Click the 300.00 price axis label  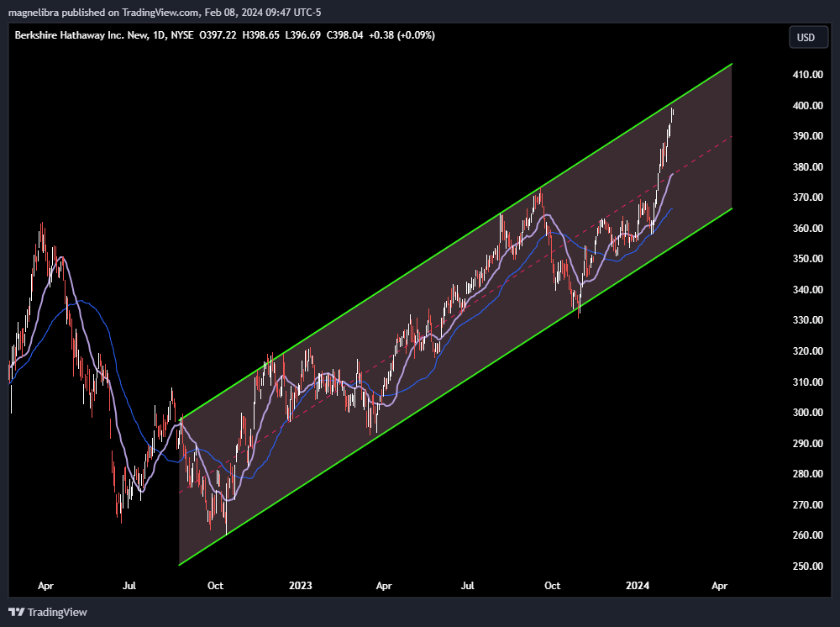pos(808,413)
